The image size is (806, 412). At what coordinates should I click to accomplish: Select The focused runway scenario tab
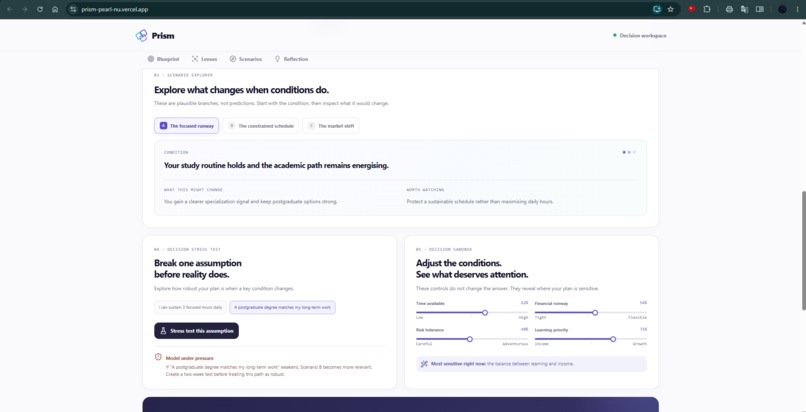point(187,126)
